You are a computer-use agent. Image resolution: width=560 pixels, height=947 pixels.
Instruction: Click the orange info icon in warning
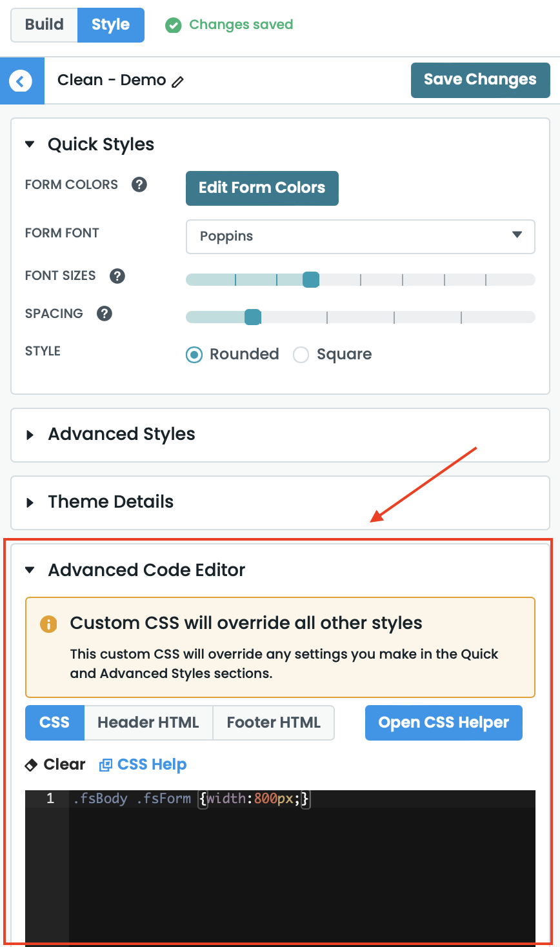48,624
